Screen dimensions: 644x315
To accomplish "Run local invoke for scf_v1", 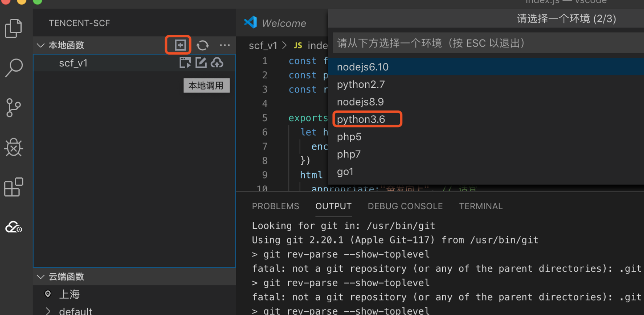I will 185,63.
